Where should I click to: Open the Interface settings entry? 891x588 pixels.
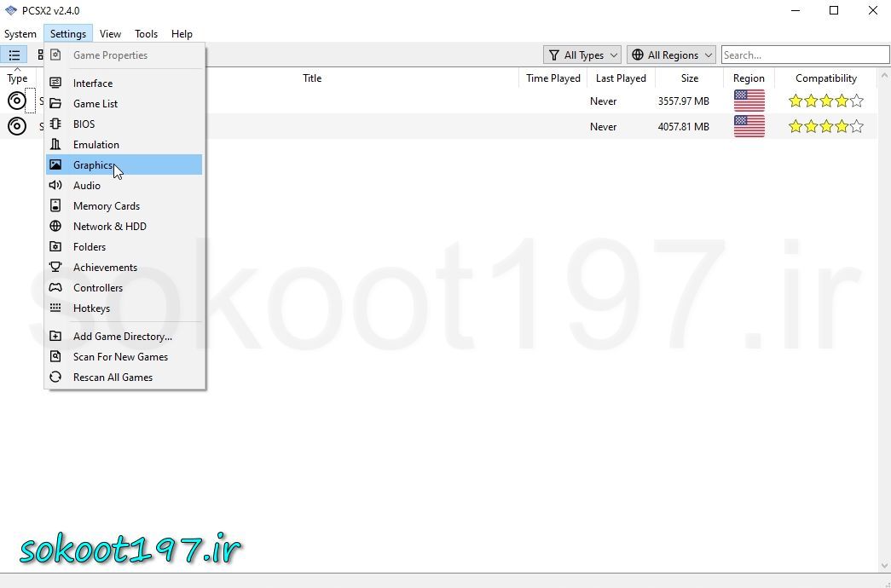click(x=93, y=84)
